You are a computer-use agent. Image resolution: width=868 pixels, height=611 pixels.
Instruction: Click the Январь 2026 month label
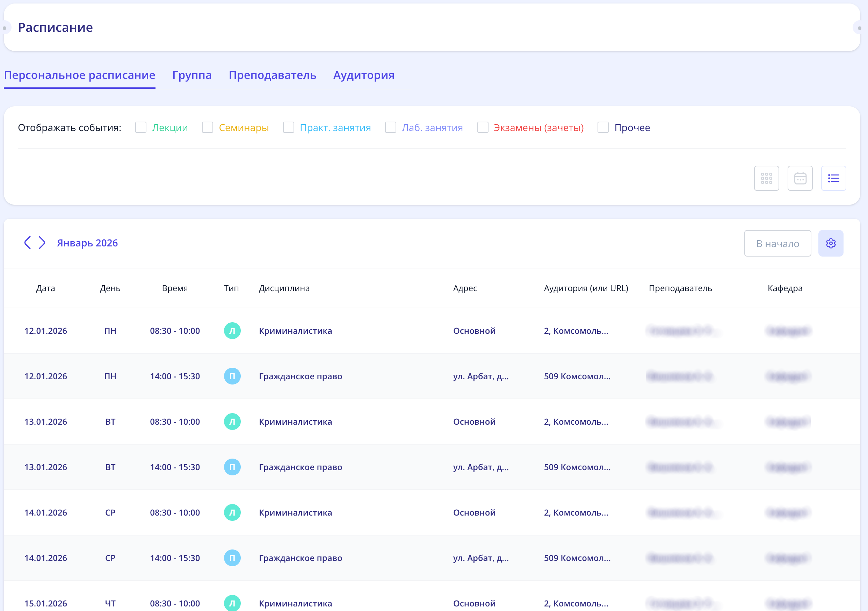coord(87,243)
